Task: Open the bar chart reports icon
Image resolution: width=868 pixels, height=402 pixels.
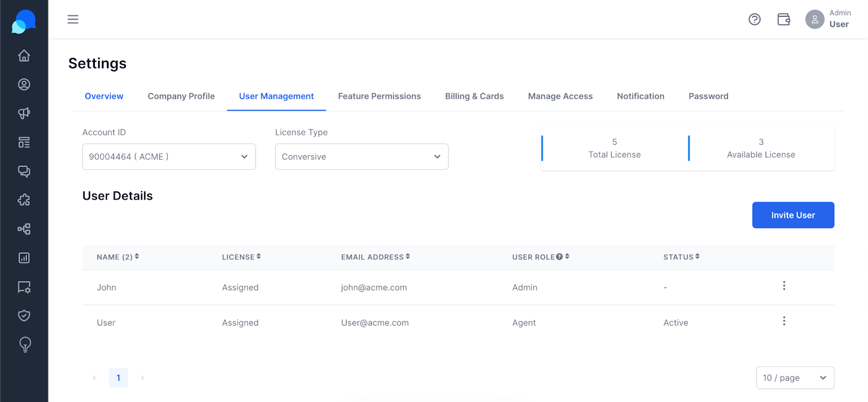Action: click(x=24, y=258)
